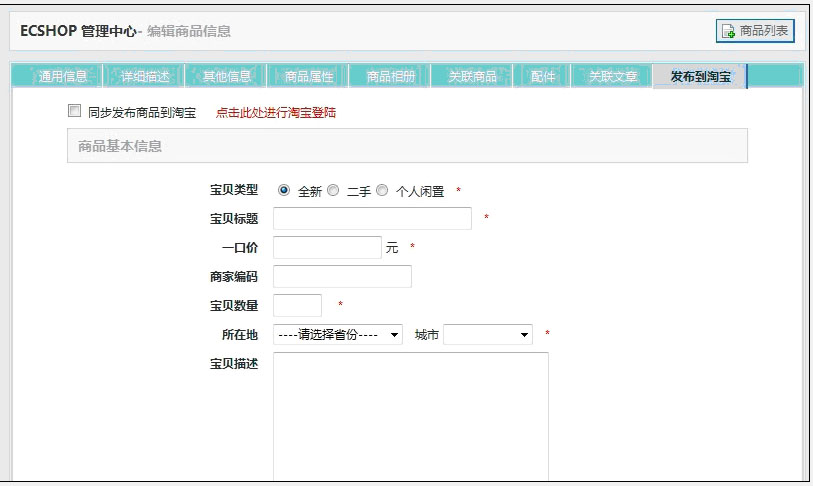Image resolution: width=813 pixels, height=486 pixels.
Task: Select the 二手 radio button
Action: [x=333, y=190]
